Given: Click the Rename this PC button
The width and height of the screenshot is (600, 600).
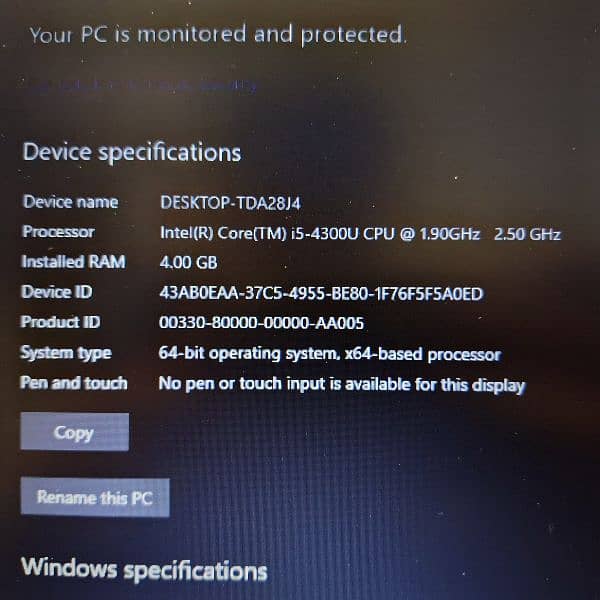Looking at the screenshot, I should (95, 497).
